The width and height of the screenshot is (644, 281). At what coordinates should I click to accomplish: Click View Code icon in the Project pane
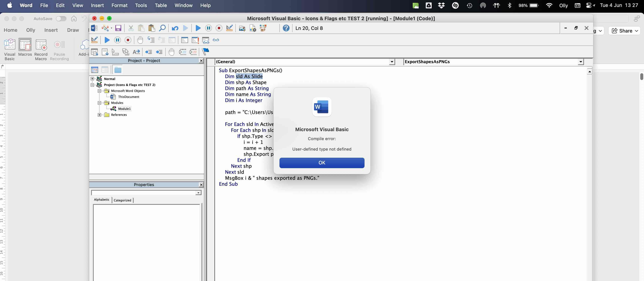pos(95,70)
